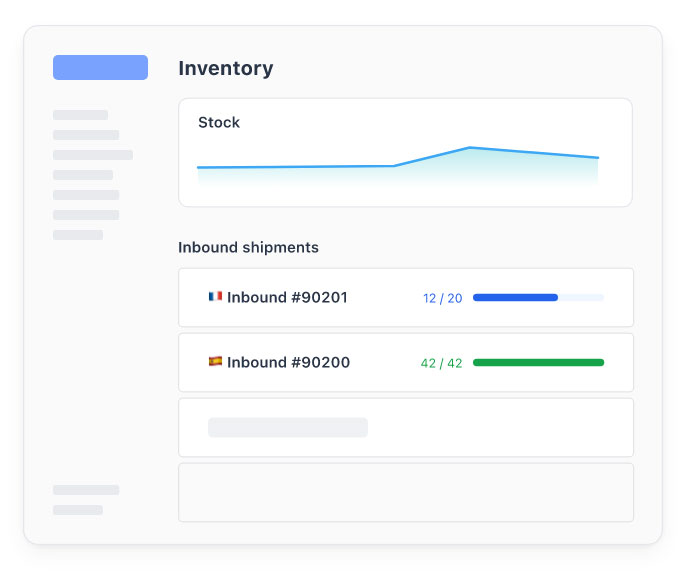Screen dimensions: 682x586
Task: Select the Inventory page heading
Action: point(225,68)
